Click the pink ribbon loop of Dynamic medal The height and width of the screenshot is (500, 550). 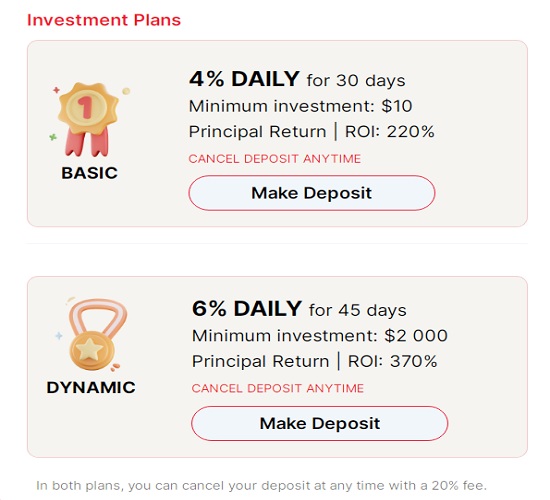(98, 316)
